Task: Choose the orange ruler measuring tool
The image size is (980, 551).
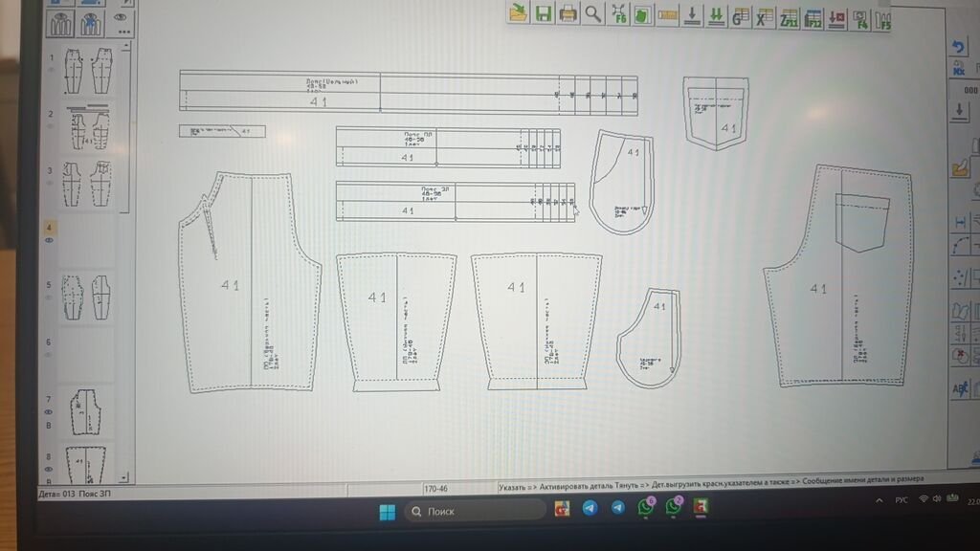Action: (x=667, y=15)
